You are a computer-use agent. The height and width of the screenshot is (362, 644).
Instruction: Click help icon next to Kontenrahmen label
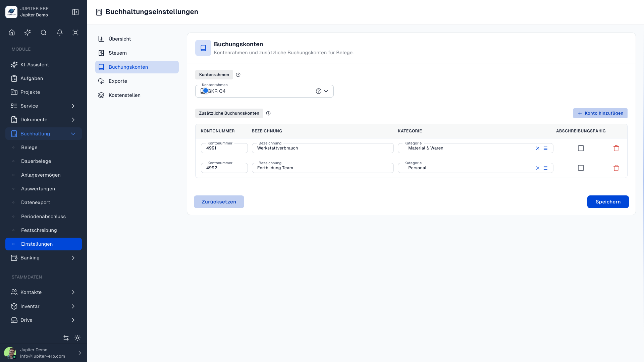[238, 75]
